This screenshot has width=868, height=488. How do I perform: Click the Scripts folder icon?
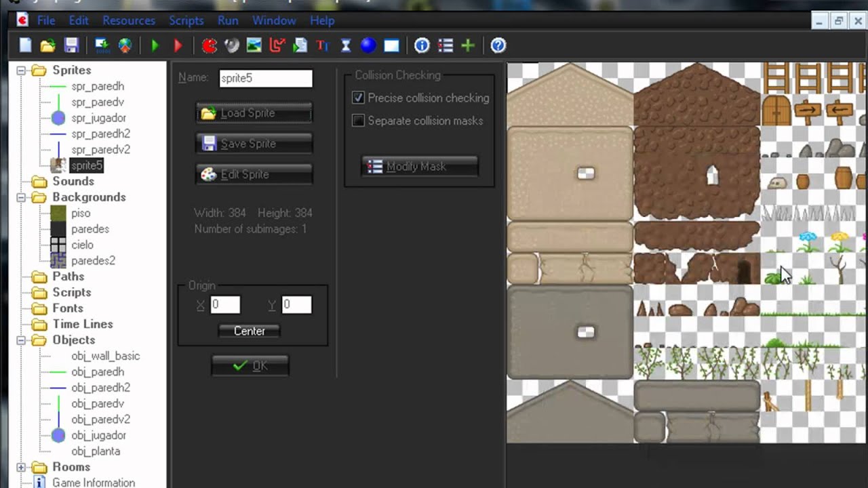(x=39, y=293)
